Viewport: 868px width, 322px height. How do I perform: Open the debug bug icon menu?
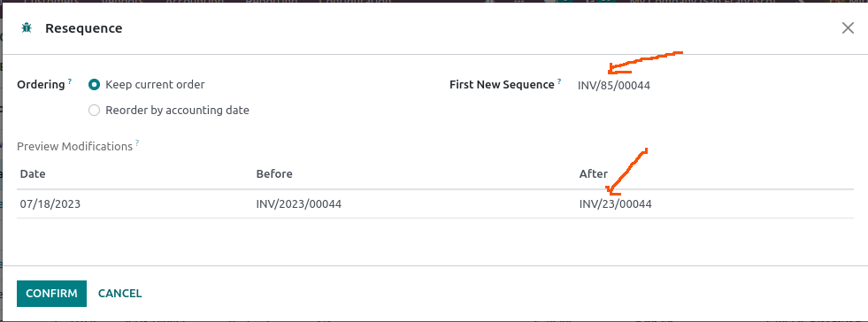pos(26,28)
